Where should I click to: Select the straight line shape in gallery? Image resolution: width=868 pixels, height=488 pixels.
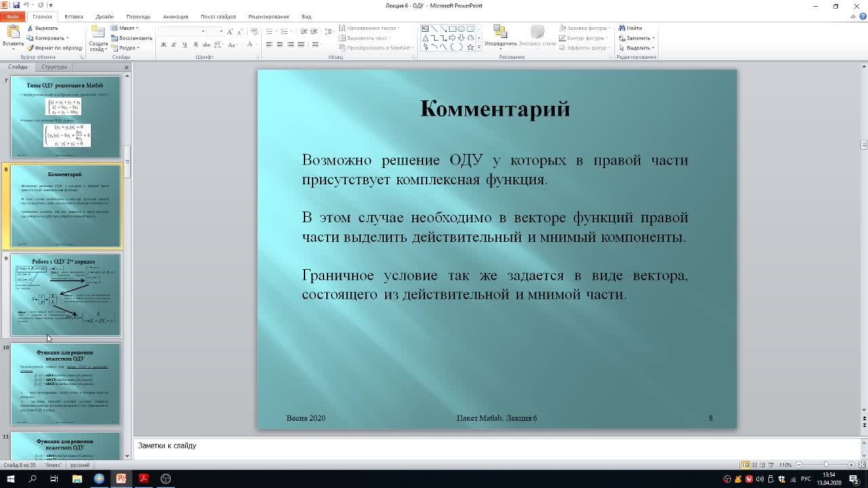tap(434, 29)
